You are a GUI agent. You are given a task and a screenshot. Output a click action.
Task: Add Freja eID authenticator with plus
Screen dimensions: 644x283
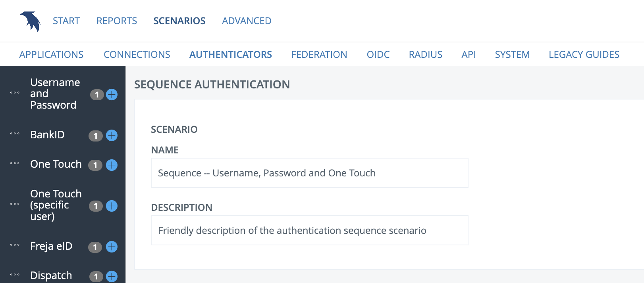pyautogui.click(x=112, y=247)
